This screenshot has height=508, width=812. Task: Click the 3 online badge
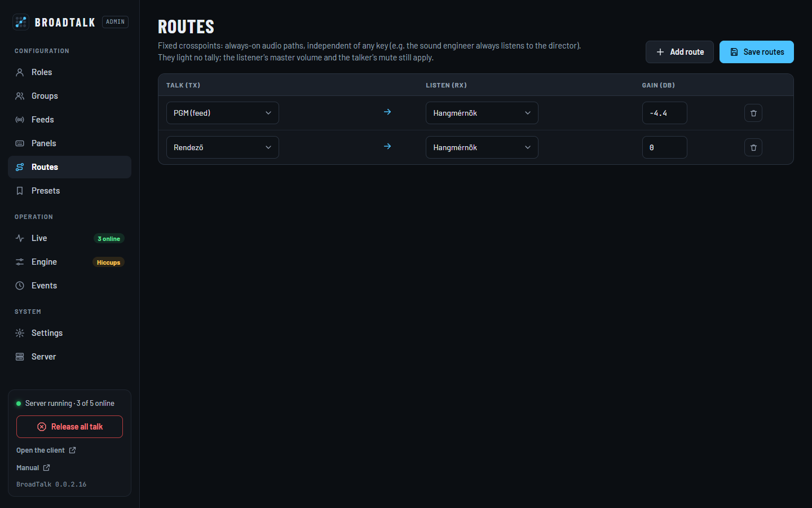tap(109, 239)
